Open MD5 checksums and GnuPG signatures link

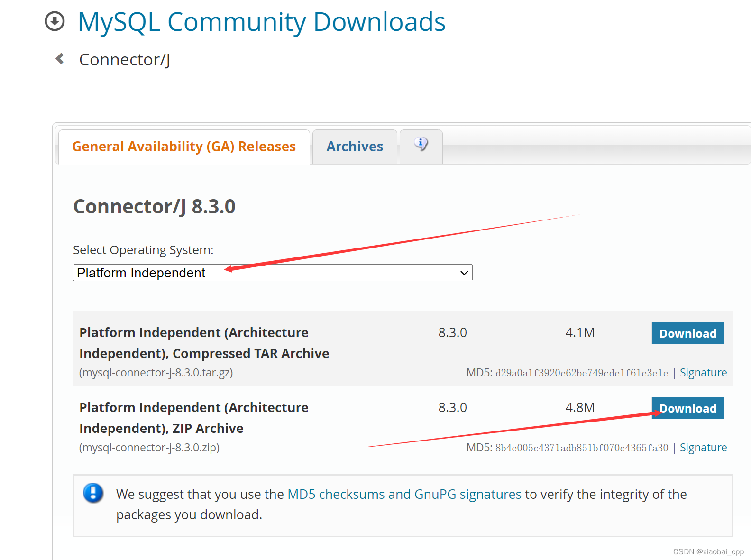(404, 494)
